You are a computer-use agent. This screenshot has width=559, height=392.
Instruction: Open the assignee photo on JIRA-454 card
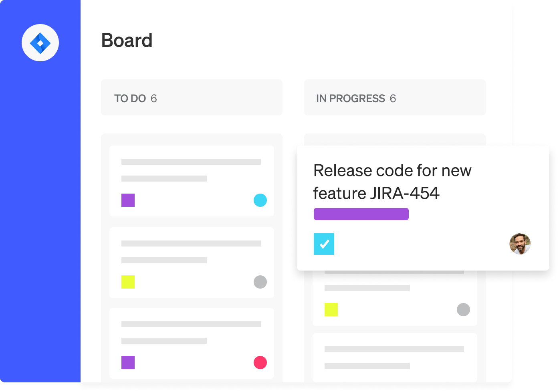click(x=520, y=244)
